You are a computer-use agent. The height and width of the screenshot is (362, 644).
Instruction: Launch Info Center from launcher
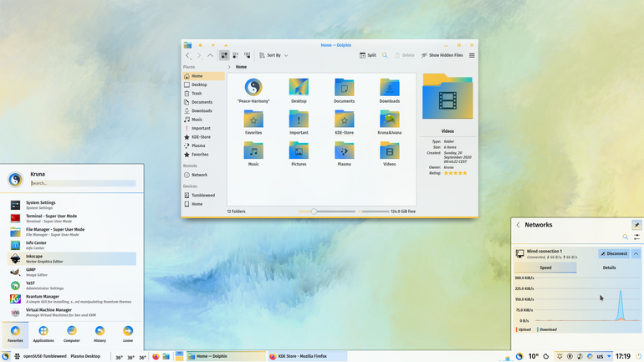72,245
